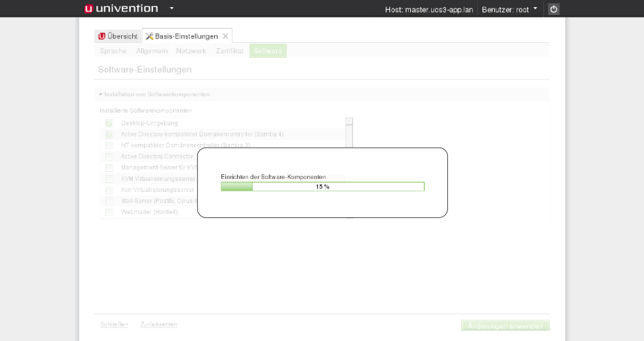Open the Zertifikat sub-tab
644x341 pixels.
pyautogui.click(x=230, y=51)
